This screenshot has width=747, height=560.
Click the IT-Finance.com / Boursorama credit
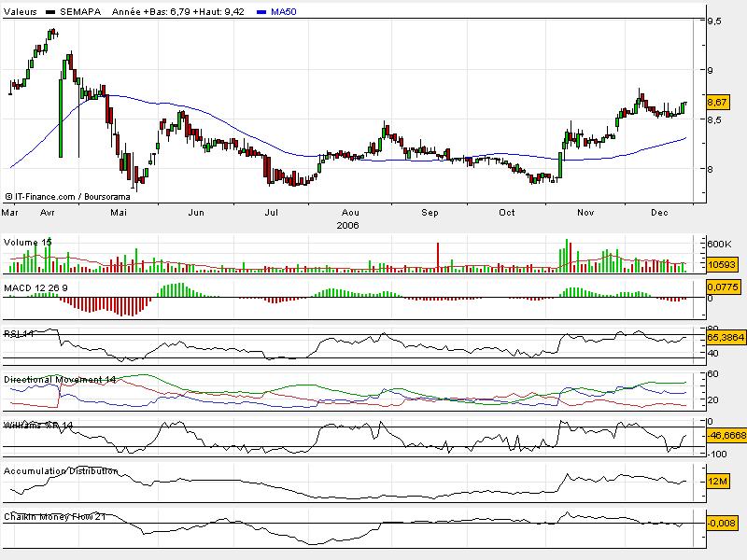pyautogui.click(x=67, y=196)
